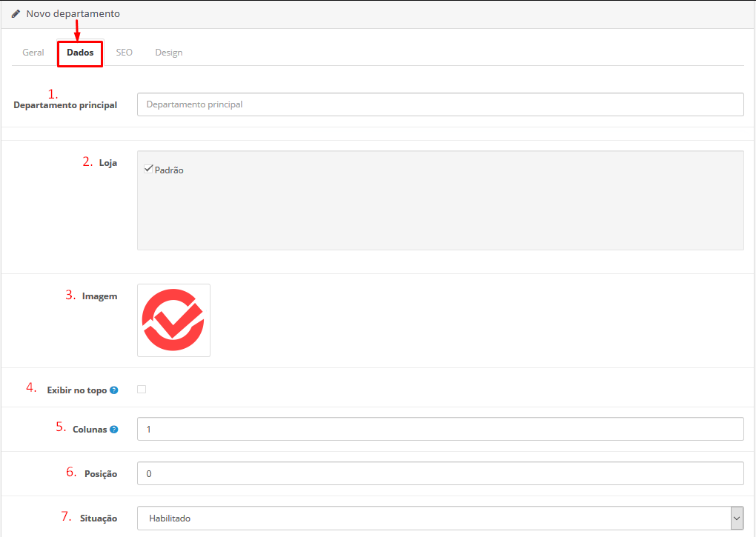Click the Imagem field label
Viewport: 756px width, 537px height.
pos(99,296)
